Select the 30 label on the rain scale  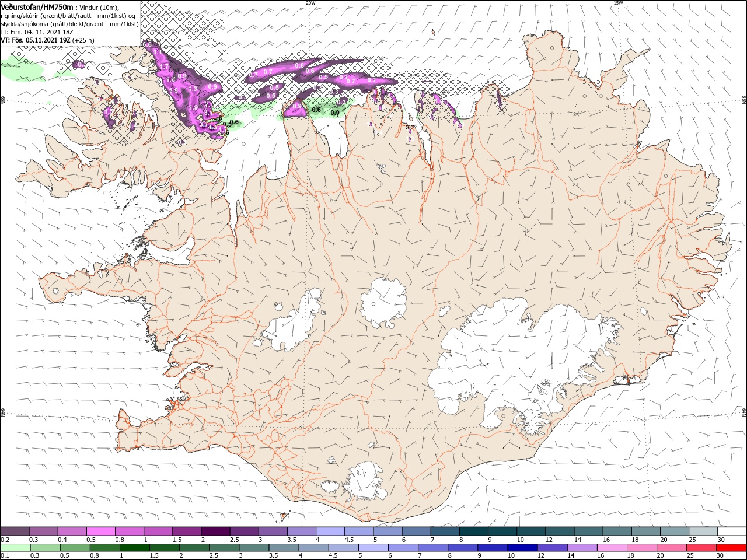pos(721,555)
